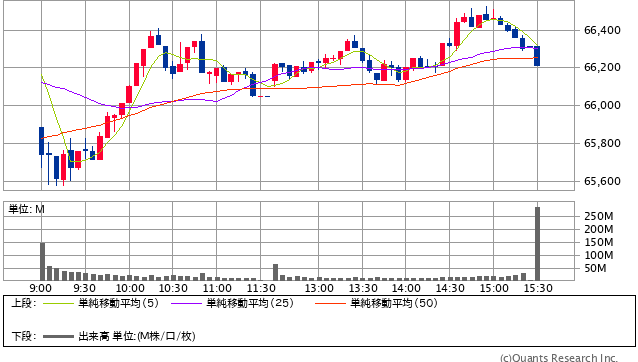The height and width of the screenshot is (362, 638).
Task: Click the green 単純移動平均(5) legend line
Action: click(58, 303)
